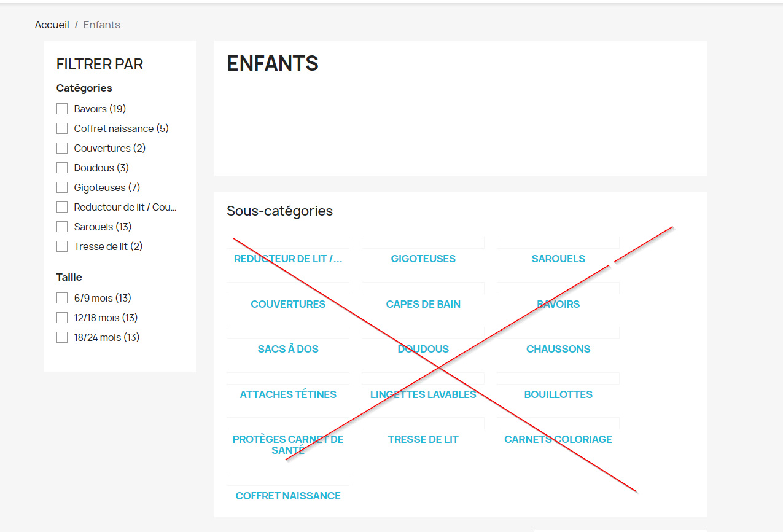Image resolution: width=783 pixels, height=532 pixels.
Task: Toggle the Gigoteuses filter checkbox
Action: click(x=62, y=187)
